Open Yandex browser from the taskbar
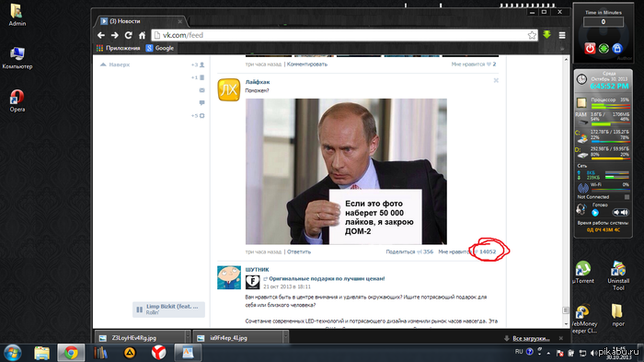Image resolution: width=644 pixels, height=362 pixels. 158,353
